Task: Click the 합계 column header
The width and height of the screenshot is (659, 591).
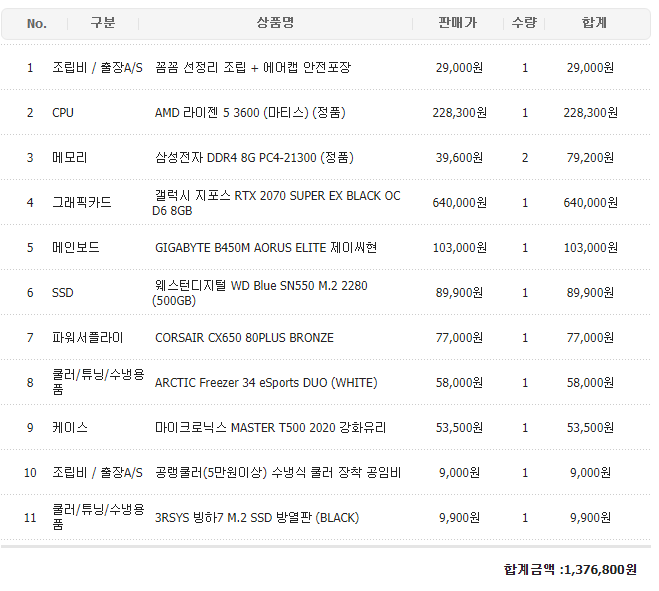Action: click(x=594, y=23)
